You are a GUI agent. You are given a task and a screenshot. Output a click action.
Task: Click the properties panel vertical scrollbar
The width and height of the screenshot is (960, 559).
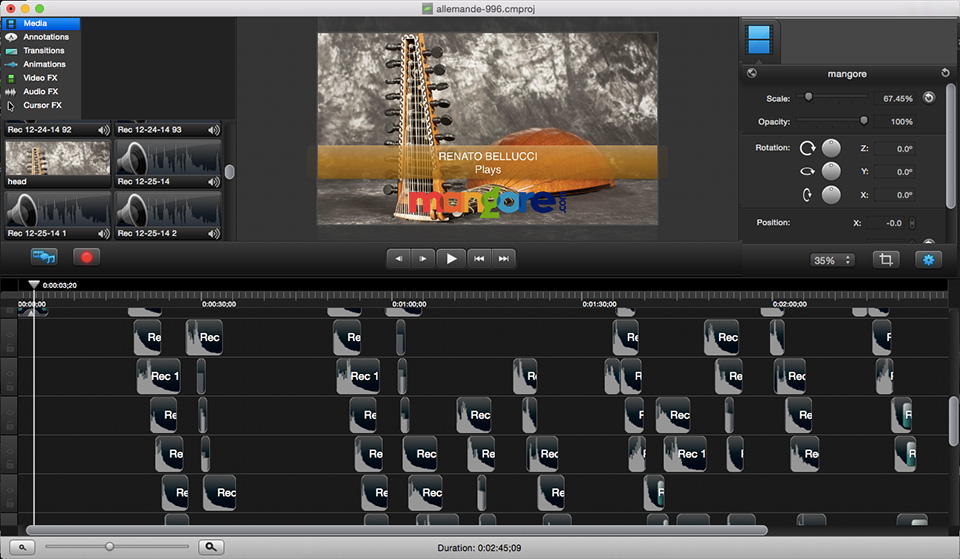[950, 146]
